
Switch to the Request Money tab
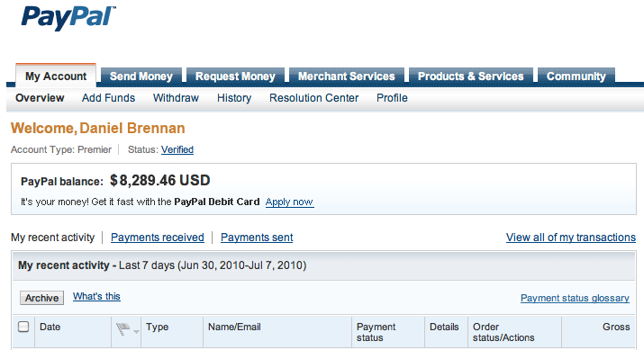click(x=235, y=76)
